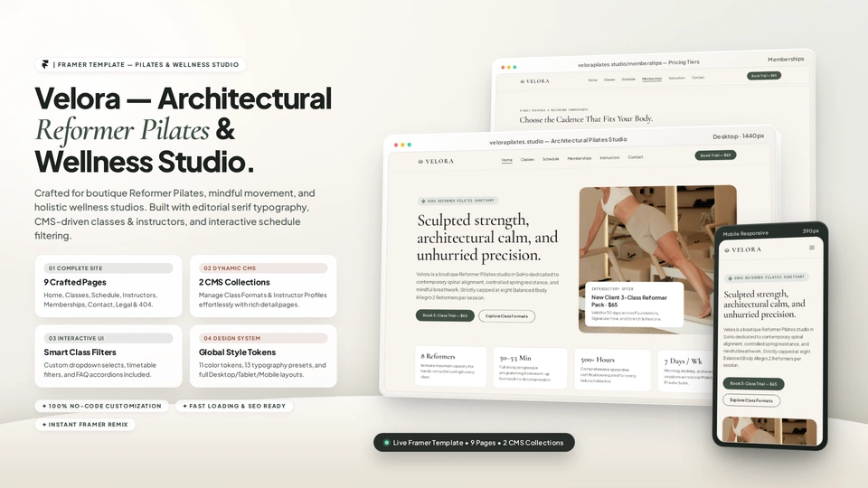
Task: Click Book Trial – $65 in front desktop header
Action: pyautogui.click(x=715, y=155)
